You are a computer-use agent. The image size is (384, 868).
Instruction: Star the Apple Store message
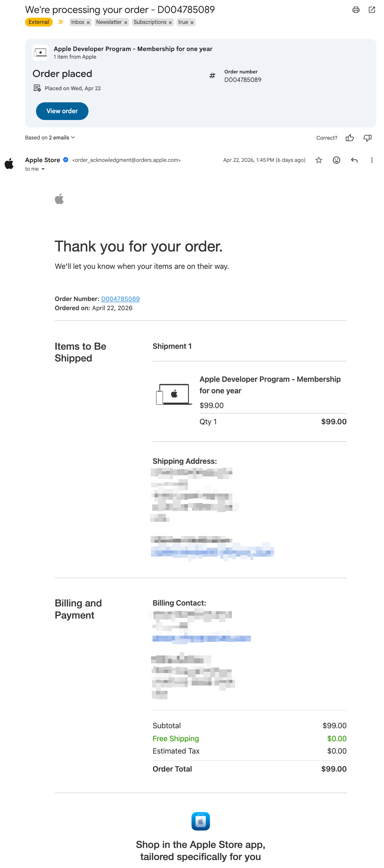coord(319,160)
